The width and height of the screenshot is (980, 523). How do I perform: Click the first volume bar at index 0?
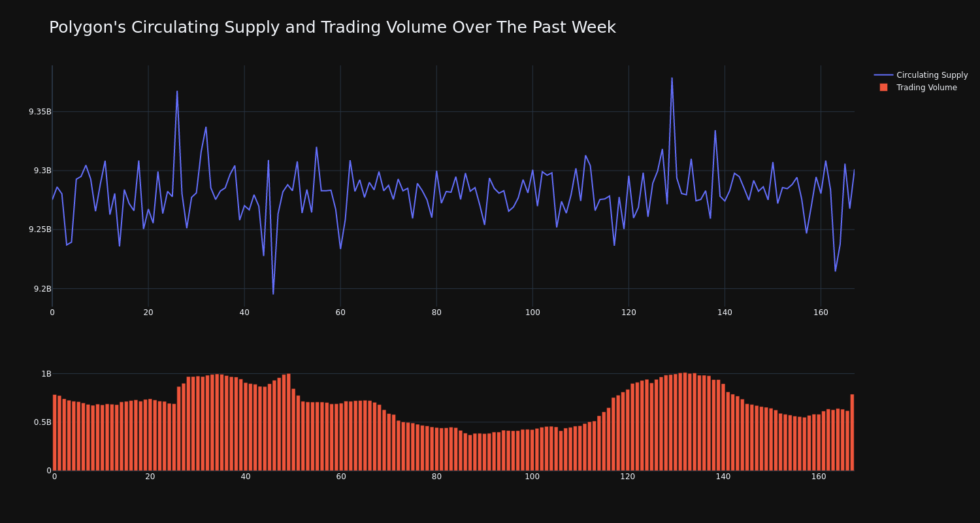pos(54,432)
